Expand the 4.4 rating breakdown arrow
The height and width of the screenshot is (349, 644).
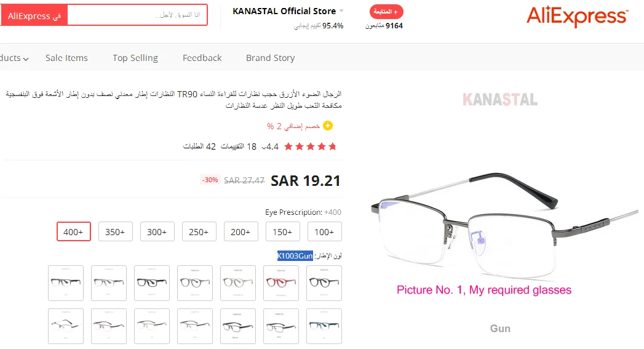(x=264, y=147)
